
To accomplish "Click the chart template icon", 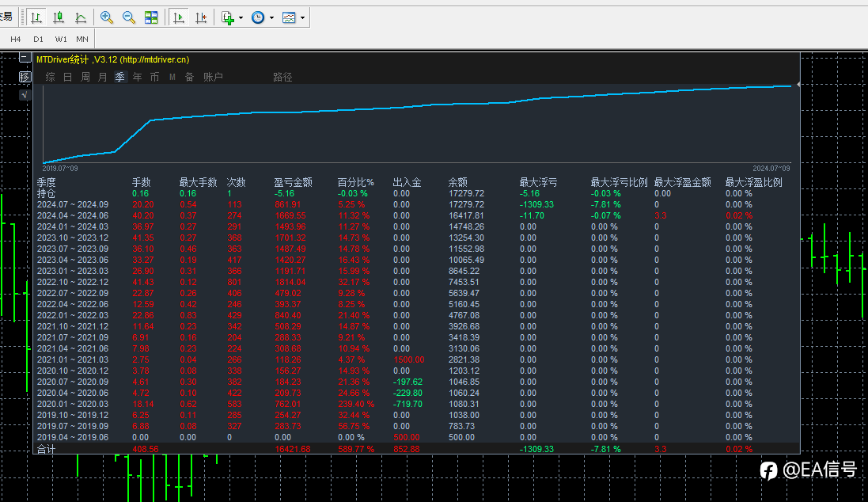I will pos(289,17).
